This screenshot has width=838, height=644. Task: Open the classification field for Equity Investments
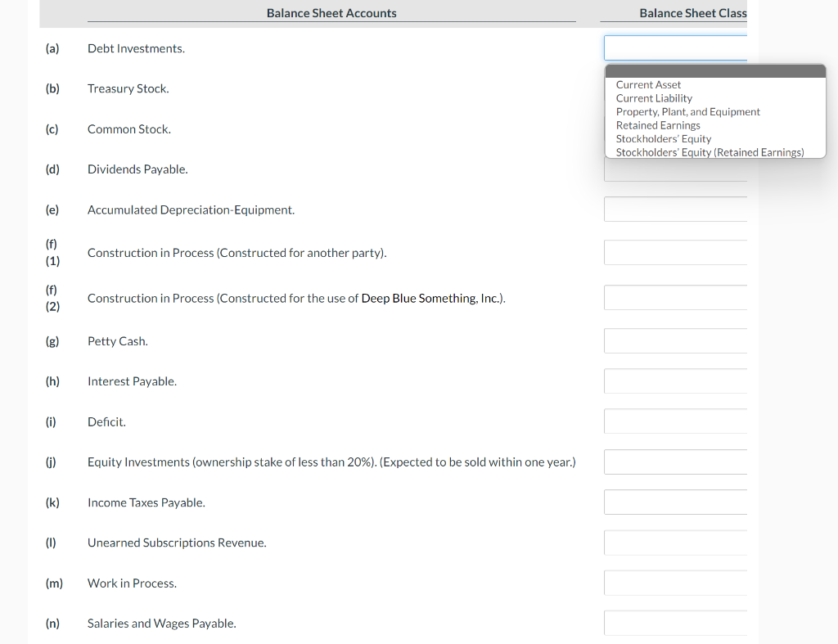[675, 462]
